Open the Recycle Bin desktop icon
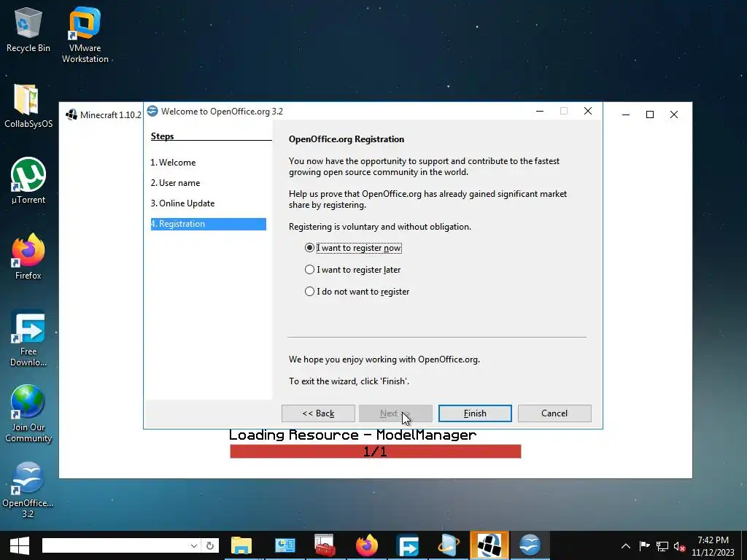747x560 pixels. coord(28,29)
